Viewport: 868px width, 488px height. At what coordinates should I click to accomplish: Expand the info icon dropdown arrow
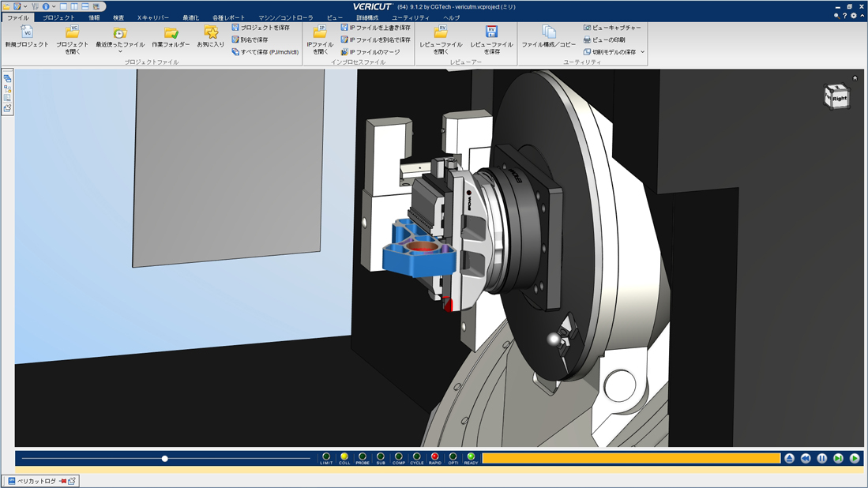54,6
